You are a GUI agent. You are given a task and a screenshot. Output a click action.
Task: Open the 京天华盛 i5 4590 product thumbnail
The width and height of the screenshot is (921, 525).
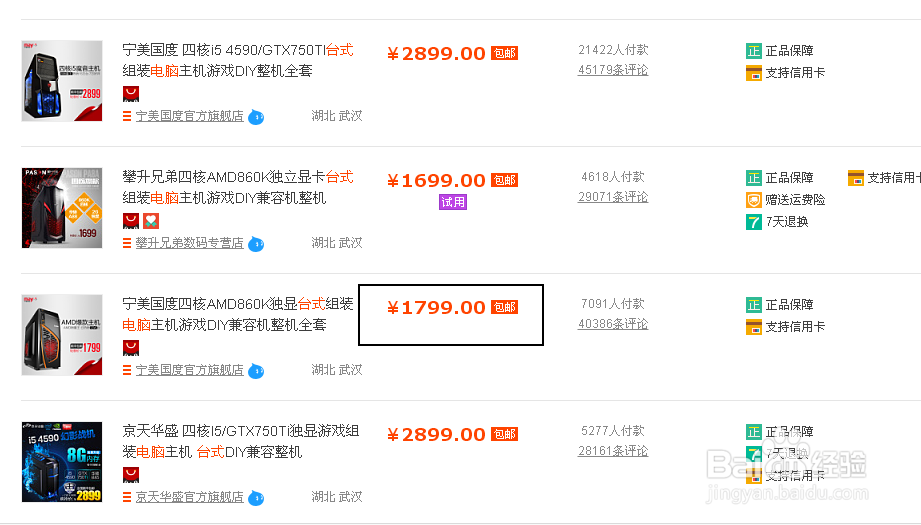[62, 462]
